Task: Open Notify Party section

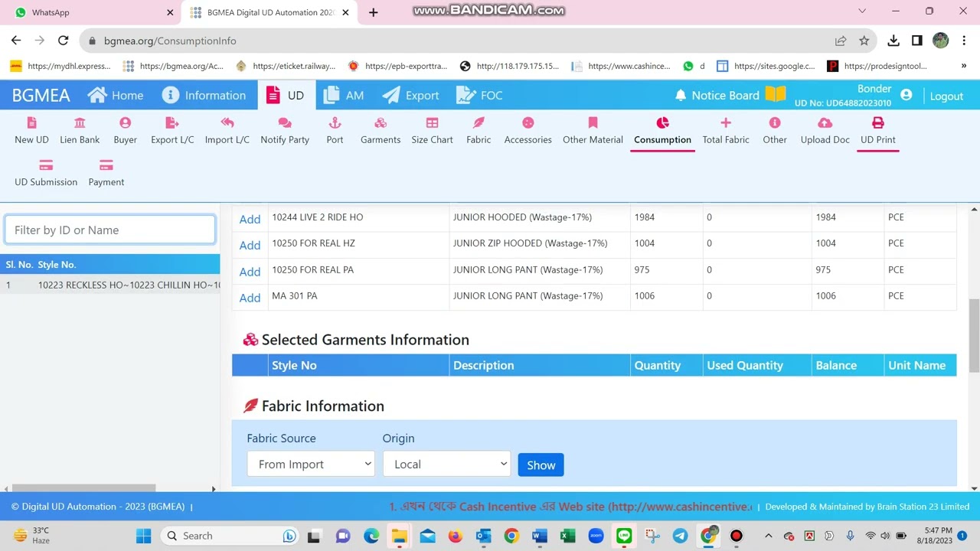Action: pyautogui.click(x=285, y=131)
